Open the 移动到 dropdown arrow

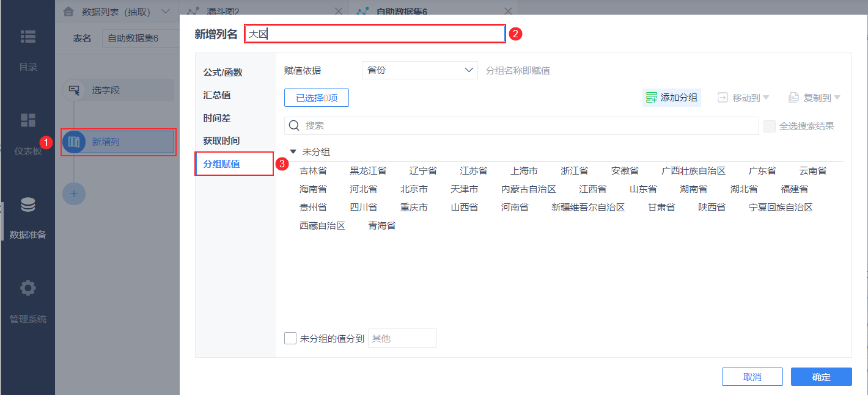[x=766, y=97]
